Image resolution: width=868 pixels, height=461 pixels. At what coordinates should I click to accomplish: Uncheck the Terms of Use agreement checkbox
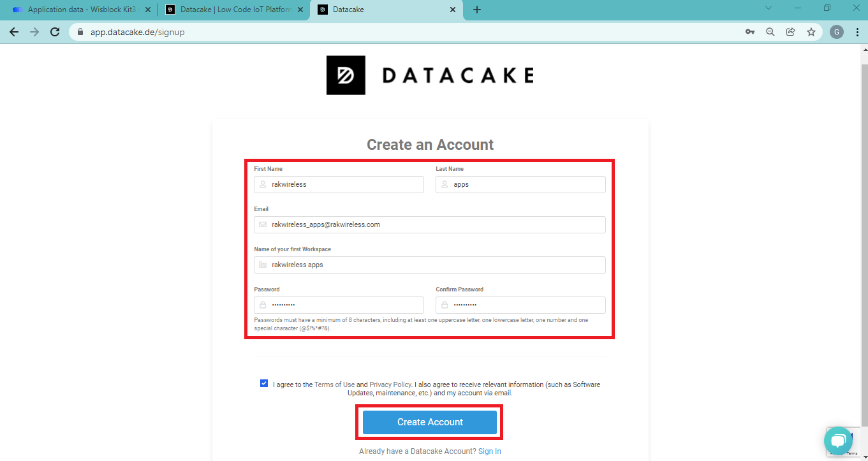(264, 383)
